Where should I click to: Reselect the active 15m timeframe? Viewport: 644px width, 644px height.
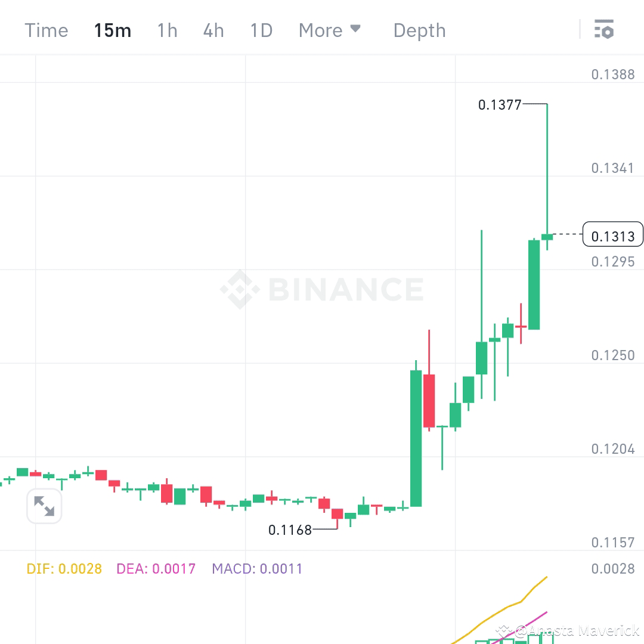click(x=112, y=30)
